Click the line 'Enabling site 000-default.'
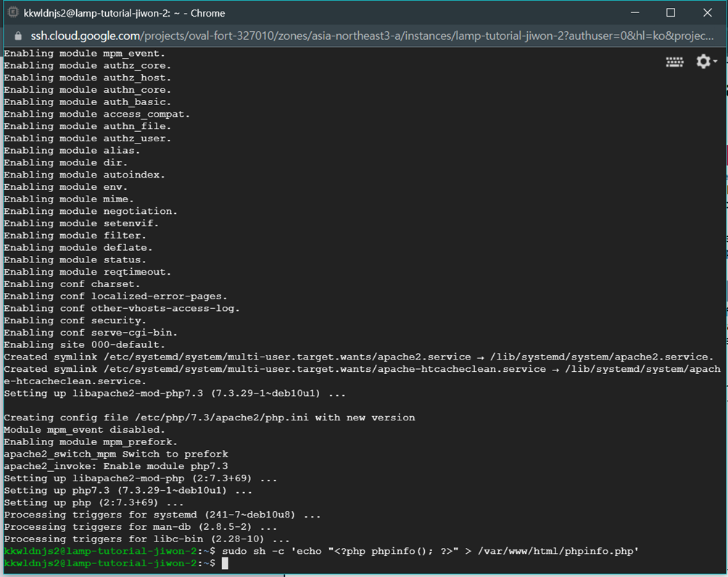The height and width of the screenshot is (577, 728). click(85, 345)
